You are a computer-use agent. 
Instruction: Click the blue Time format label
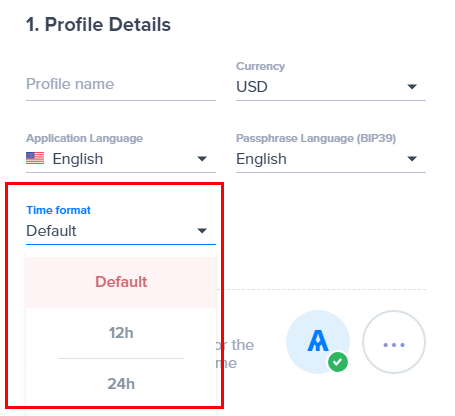pos(58,210)
